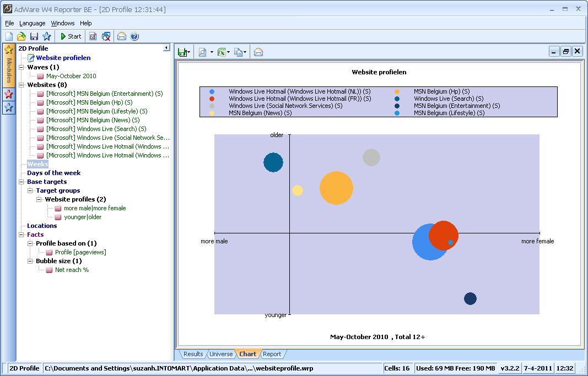Start the report run

(x=71, y=36)
